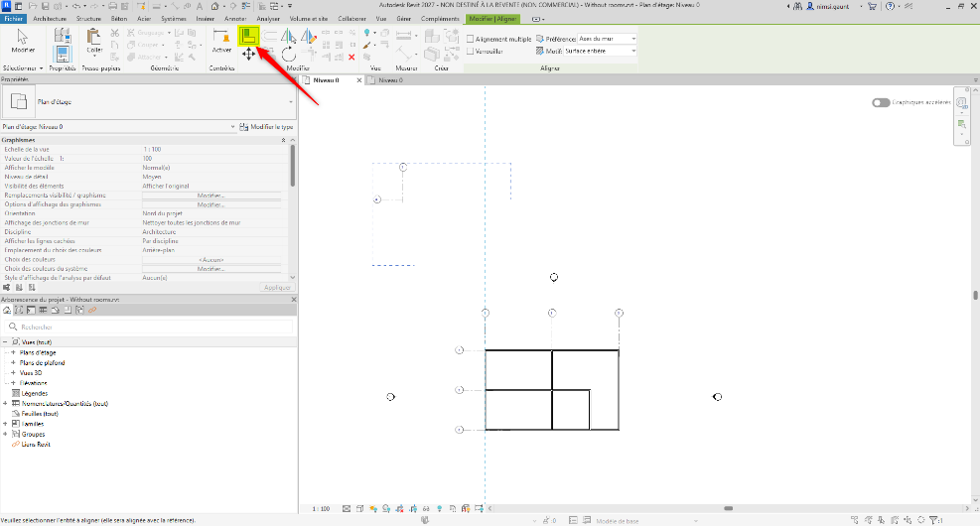Click the red X delete icon
This screenshot has width=980, height=526.
351,57
